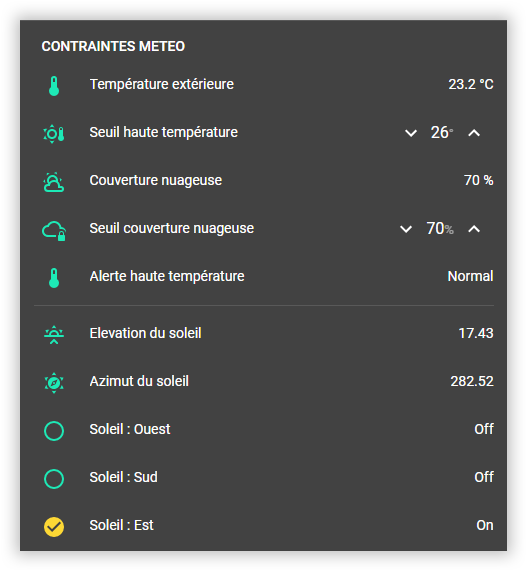Image resolution: width=527 pixels, height=571 pixels.
Task: Open the Alerte haute température Normal state
Action: [470, 276]
